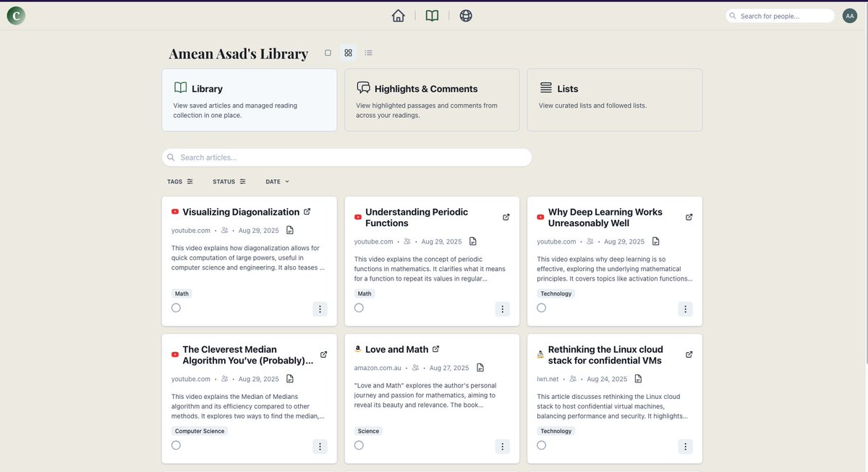The image size is (868, 472).
Task: Open the library book icon in top navigation
Action: pyautogui.click(x=432, y=15)
